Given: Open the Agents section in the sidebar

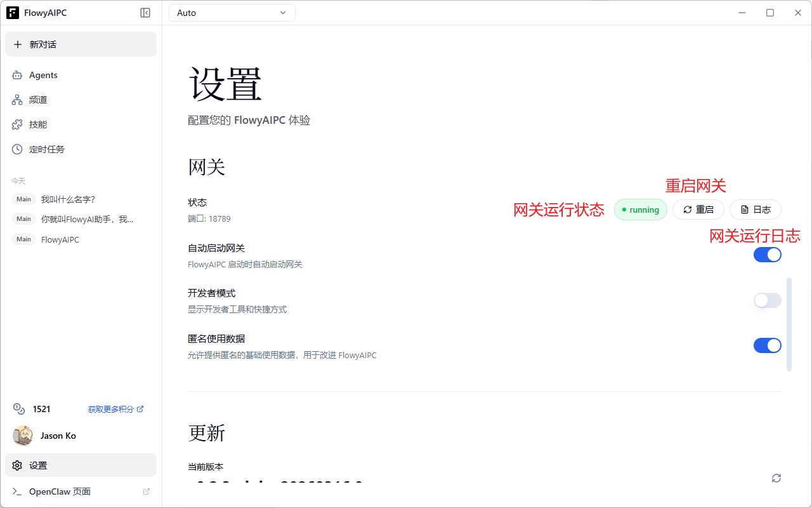Looking at the screenshot, I should [43, 75].
